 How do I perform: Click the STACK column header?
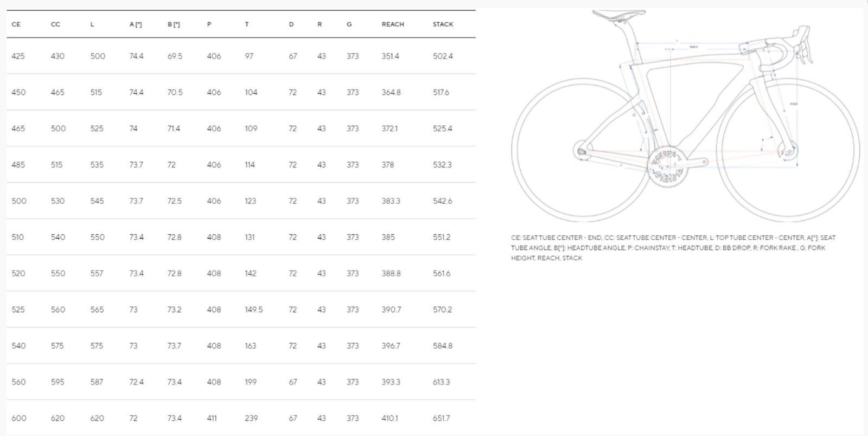[x=443, y=24]
